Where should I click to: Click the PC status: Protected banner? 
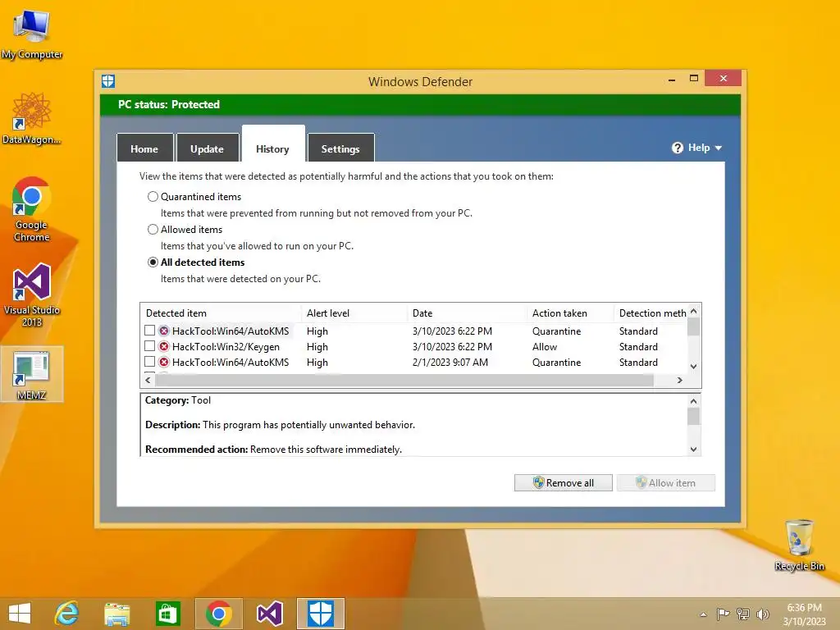420,104
